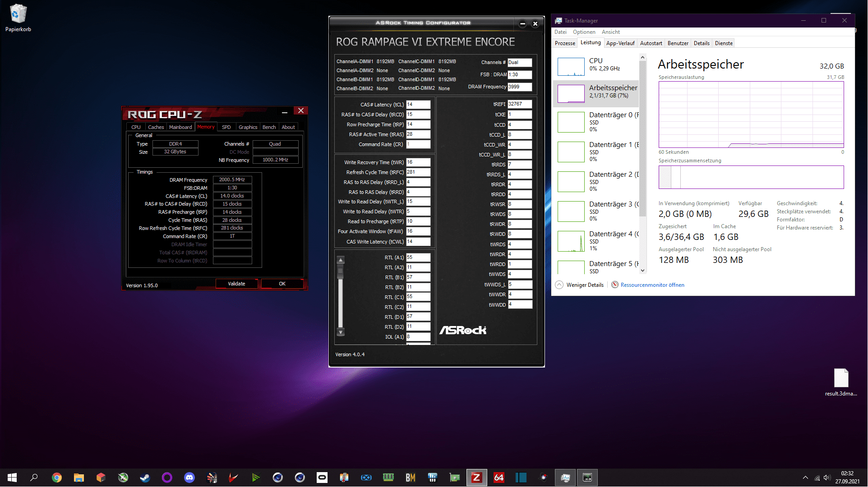Click Ressourcenmonitor öffnen link
Screen dimensions: 868x487
[652, 285]
